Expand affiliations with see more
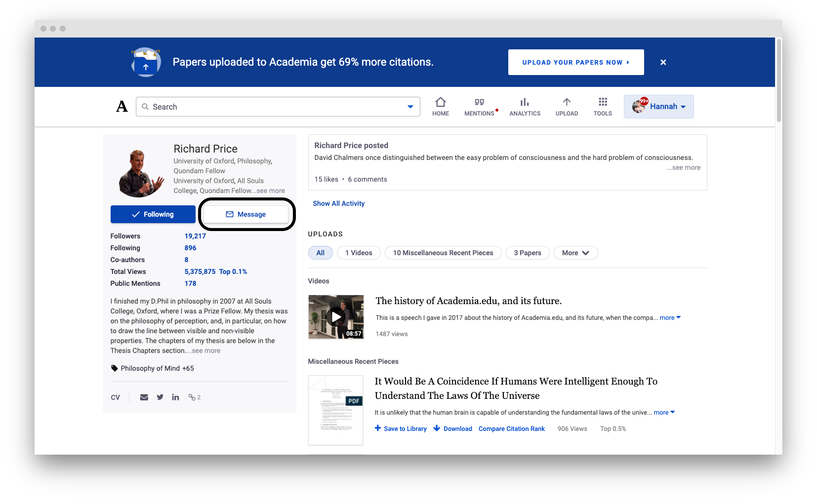 [x=269, y=191]
